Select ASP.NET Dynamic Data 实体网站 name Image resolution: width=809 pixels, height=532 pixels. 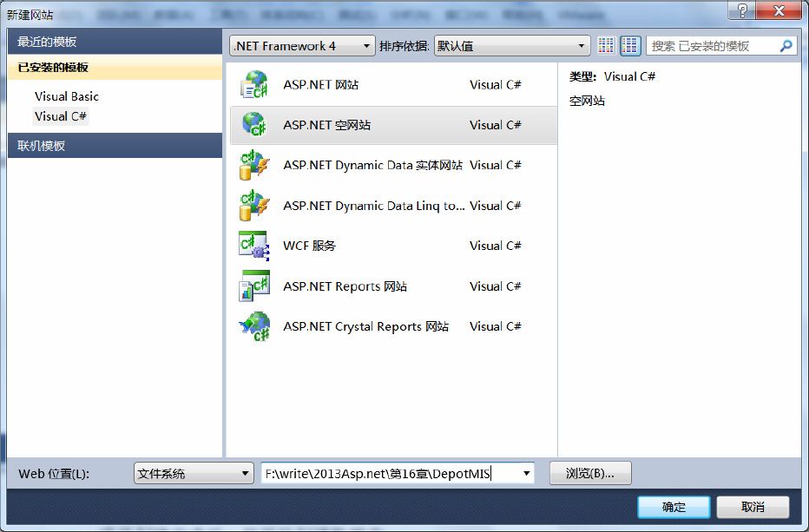373,165
